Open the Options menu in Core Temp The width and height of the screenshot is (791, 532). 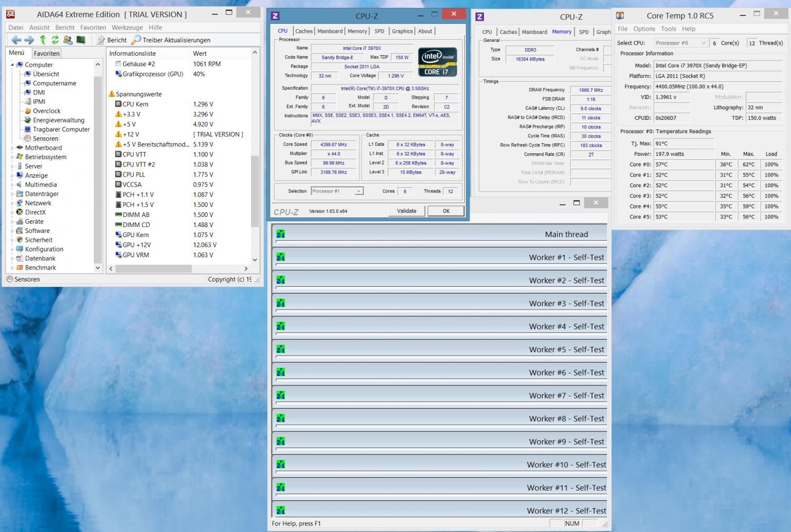tap(644, 29)
